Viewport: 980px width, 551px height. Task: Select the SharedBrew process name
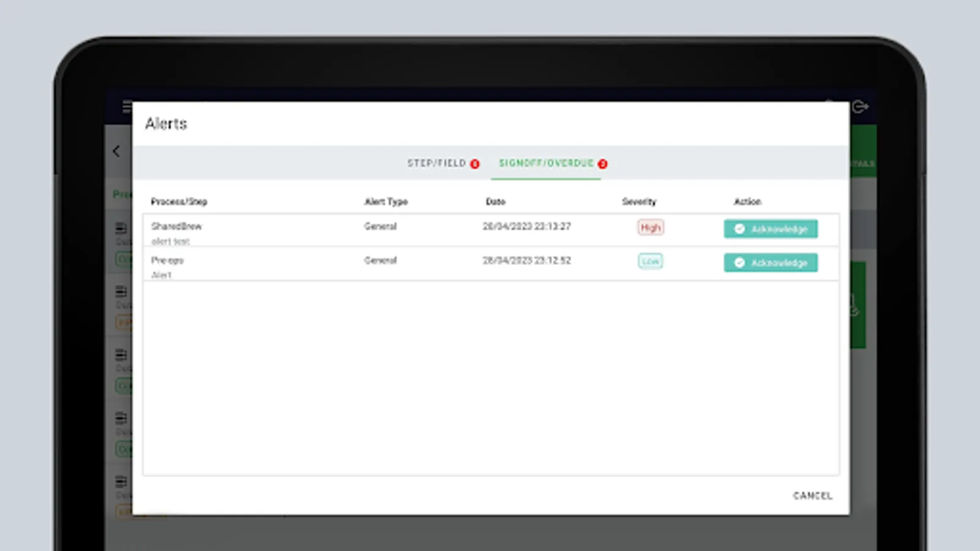(x=176, y=227)
